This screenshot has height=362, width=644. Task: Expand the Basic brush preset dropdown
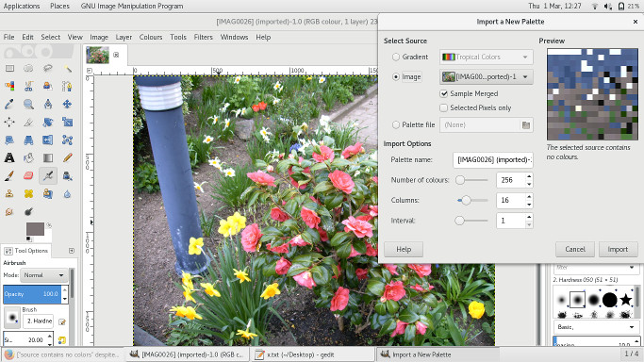596,327
